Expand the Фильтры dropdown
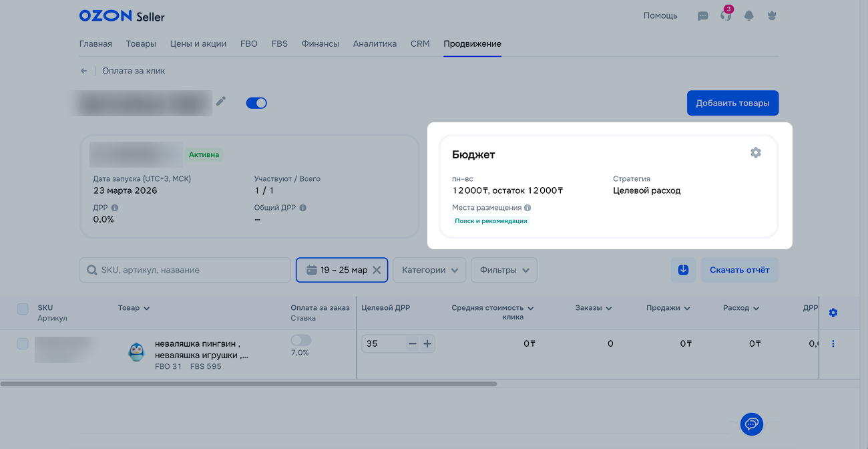 click(x=503, y=270)
